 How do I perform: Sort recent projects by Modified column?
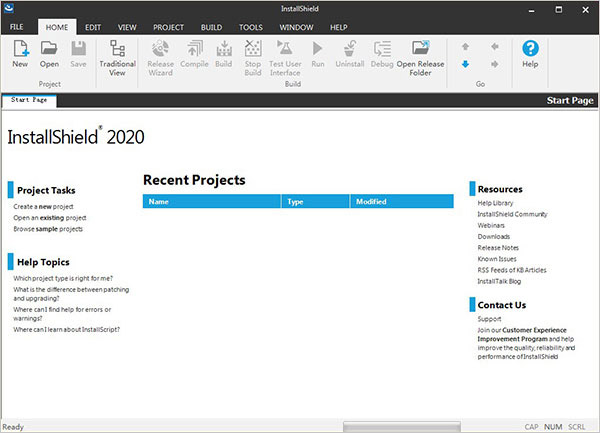(372, 202)
